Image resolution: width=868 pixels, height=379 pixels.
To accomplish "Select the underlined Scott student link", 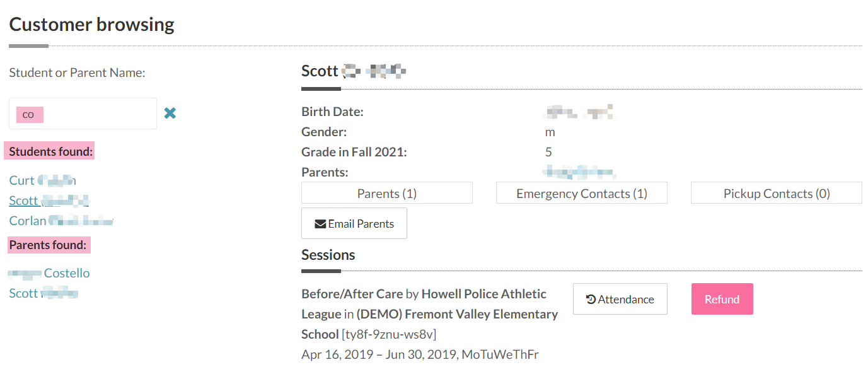I will pyautogui.click(x=49, y=201).
